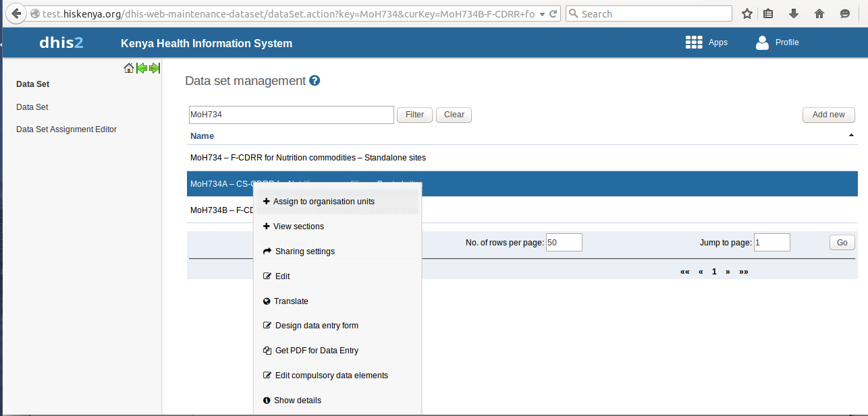Image resolution: width=868 pixels, height=416 pixels.
Task: Click the browser home icon
Action: [819, 13]
